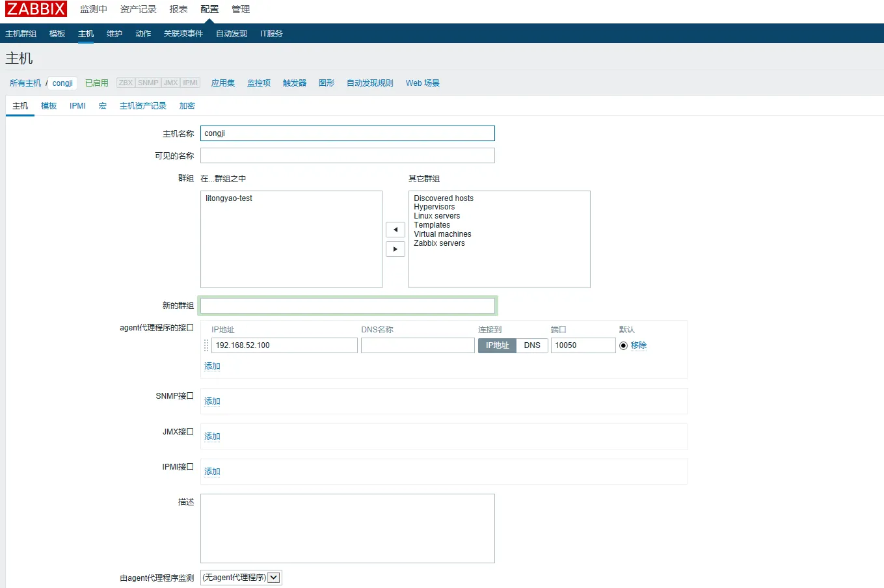Click the port field showing 10050
The width and height of the screenshot is (884, 588).
click(583, 345)
